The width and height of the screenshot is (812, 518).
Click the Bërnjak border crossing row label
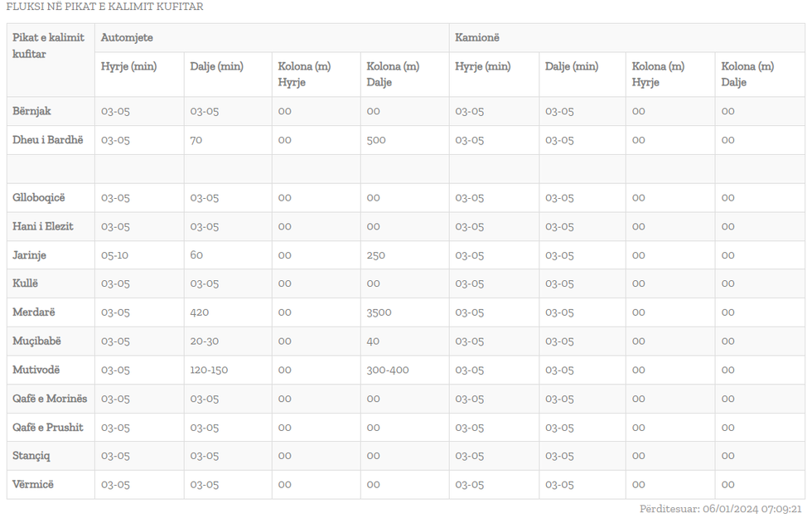click(x=31, y=111)
